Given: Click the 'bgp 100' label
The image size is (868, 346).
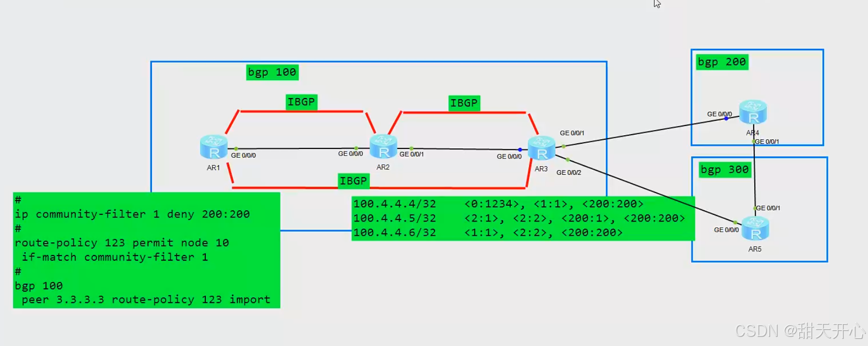Looking at the screenshot, I should tap(272, 72).
